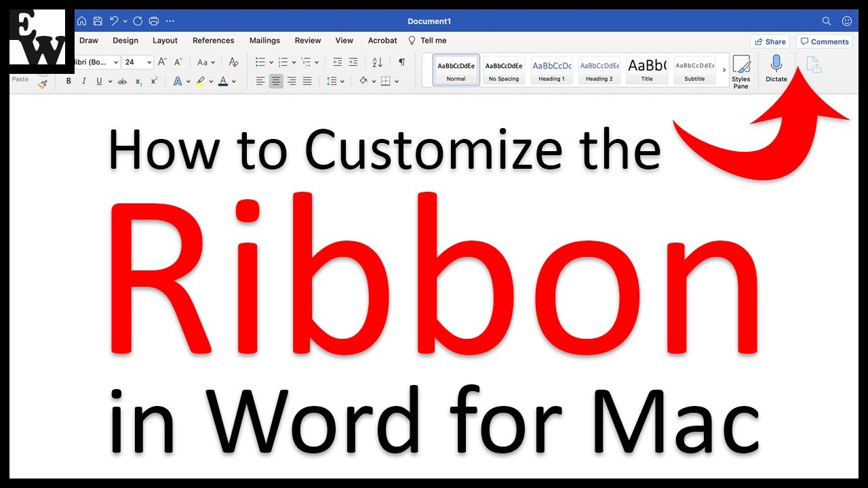Click the Tell me search box

[x=427, y=41]
